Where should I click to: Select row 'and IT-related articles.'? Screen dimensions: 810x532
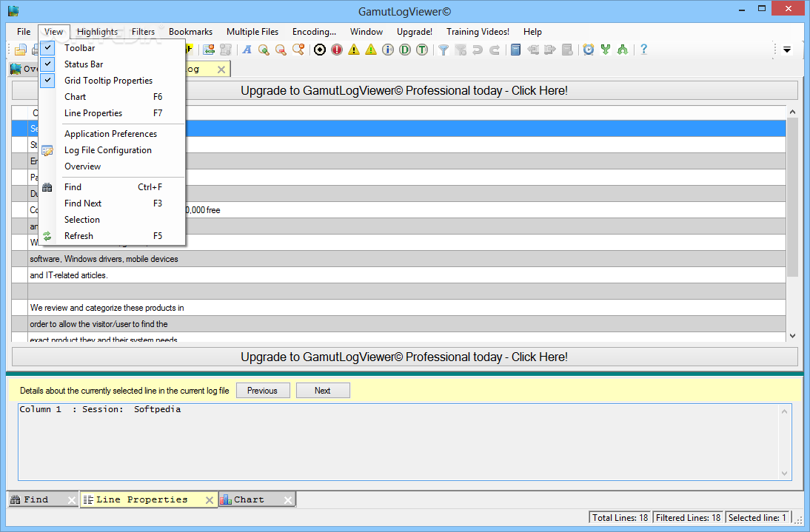click(398, 275)
